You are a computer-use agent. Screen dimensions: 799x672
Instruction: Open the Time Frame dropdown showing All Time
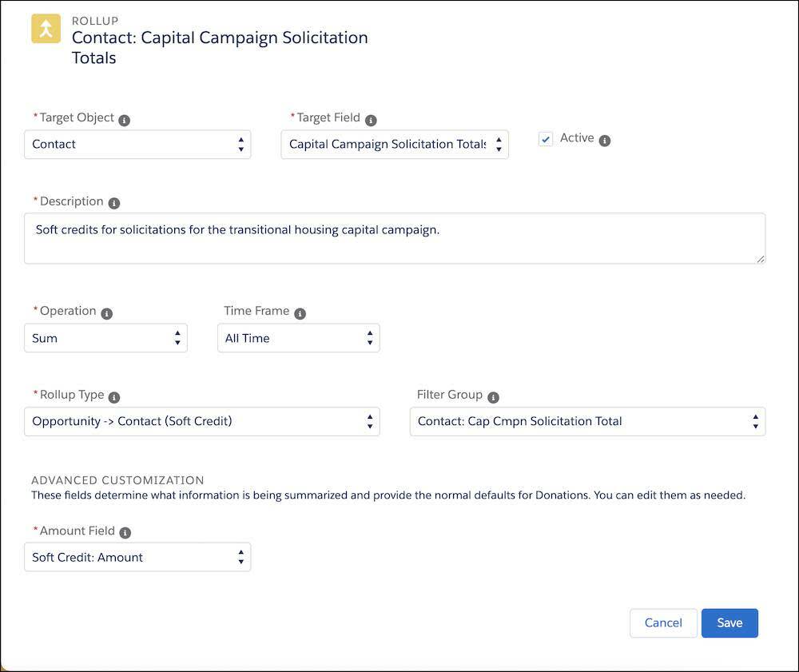[x=299, y=338]
